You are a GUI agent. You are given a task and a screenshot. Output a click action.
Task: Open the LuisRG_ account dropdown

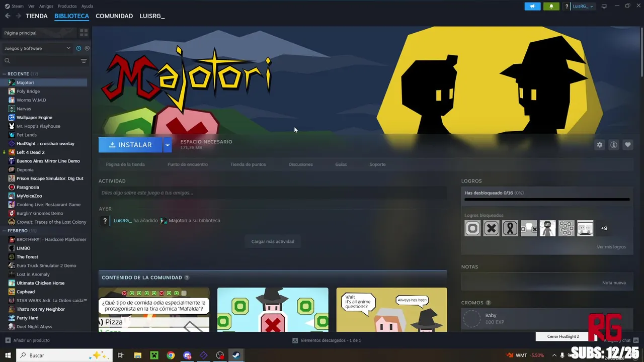coord(584,7)
